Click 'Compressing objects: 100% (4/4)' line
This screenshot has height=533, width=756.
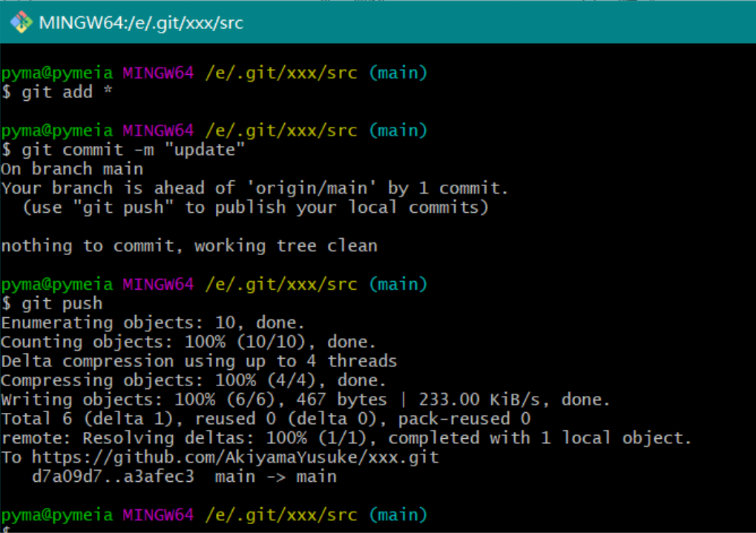tap(194, 380)
